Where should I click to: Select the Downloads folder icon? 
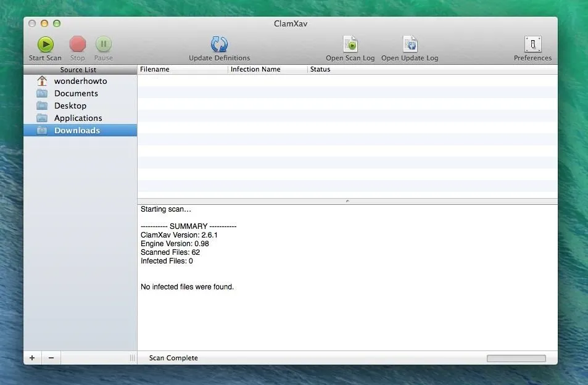42,130
